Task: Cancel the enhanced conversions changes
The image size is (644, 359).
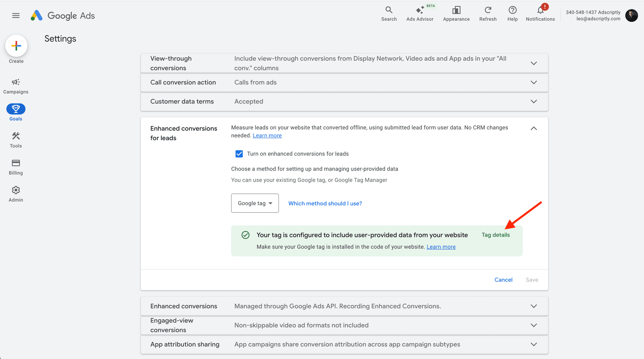Action: click(503, 280)
